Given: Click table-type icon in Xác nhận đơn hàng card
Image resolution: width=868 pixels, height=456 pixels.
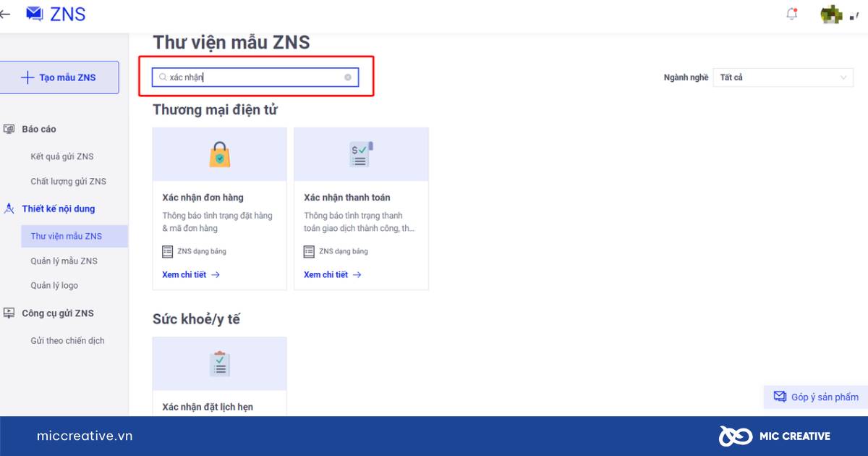Looking at the screenshot, I should pyautogui.click(x=168, y=251).
